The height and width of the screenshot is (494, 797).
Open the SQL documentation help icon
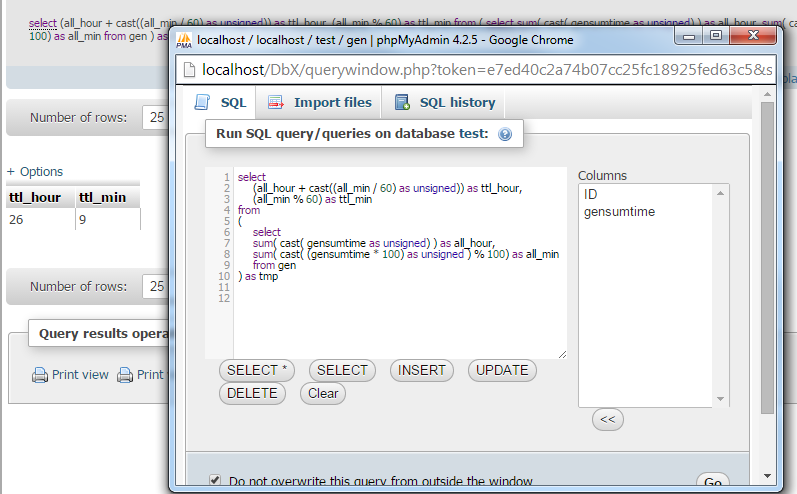(505, 134)
